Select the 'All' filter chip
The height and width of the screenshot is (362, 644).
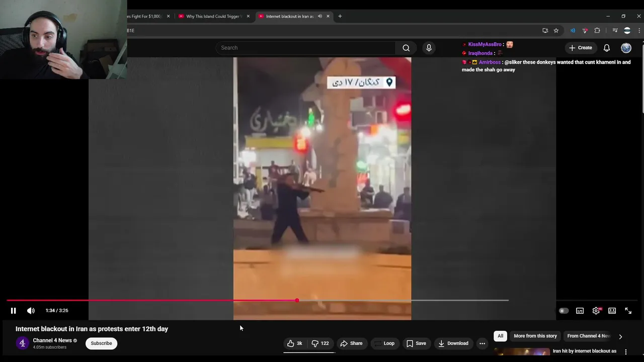pos(500,336)
